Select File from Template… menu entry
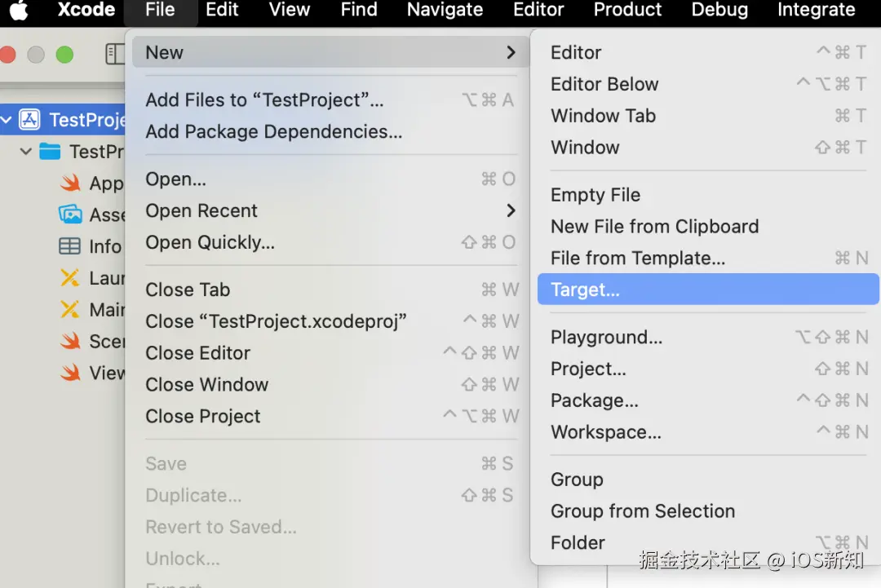 coord(637,258)
